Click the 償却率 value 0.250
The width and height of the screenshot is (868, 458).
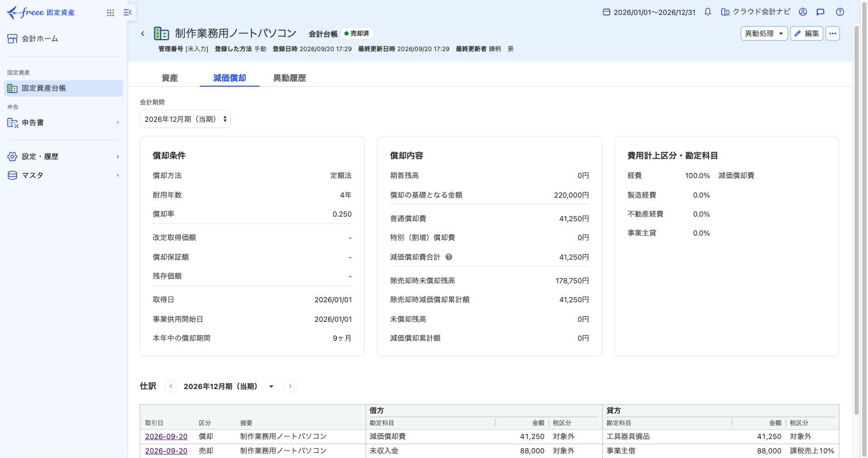pyautogui.click(x=342, y=214)
